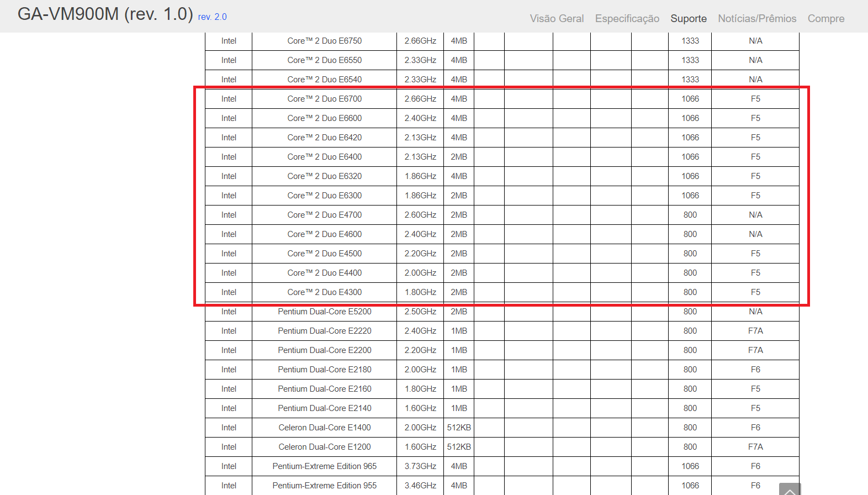Click 512KB cache in Celeron E1200 row
The image size is (868, 495).
459,447
